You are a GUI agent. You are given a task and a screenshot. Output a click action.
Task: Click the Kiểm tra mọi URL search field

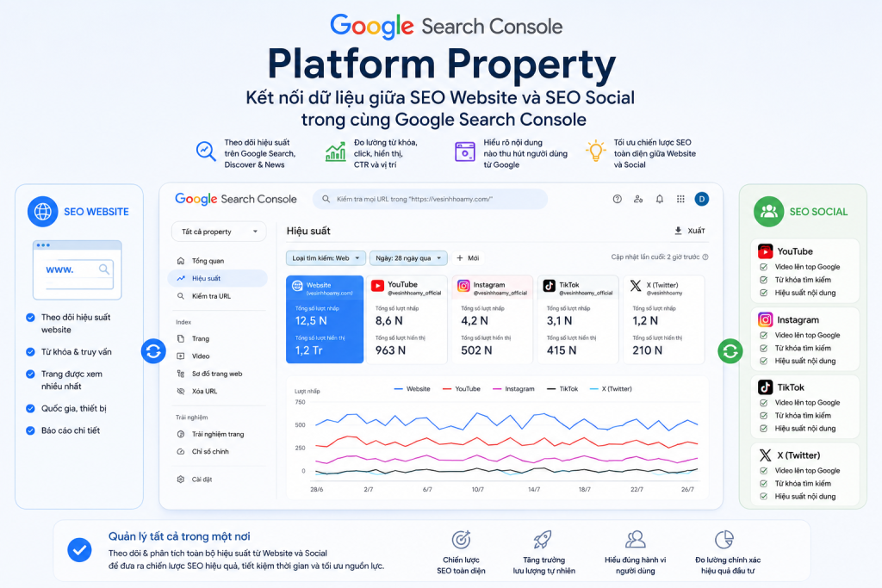[x=431, y=199]
